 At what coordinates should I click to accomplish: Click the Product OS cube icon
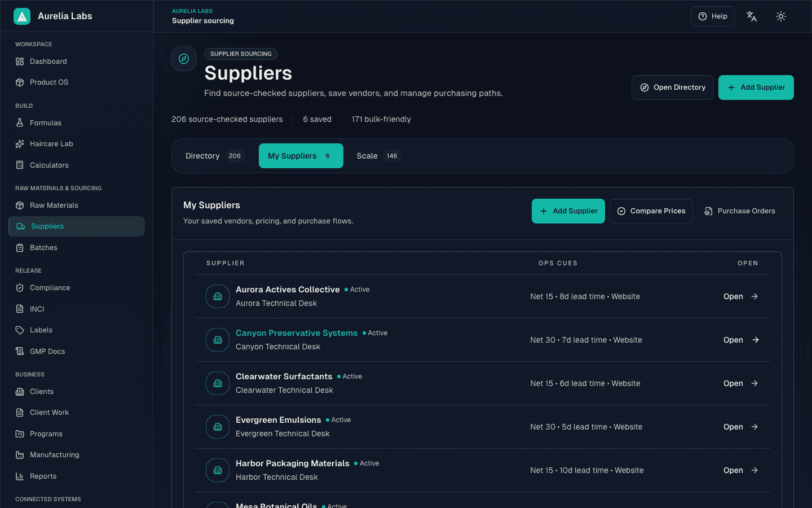[x=20, y=82]
